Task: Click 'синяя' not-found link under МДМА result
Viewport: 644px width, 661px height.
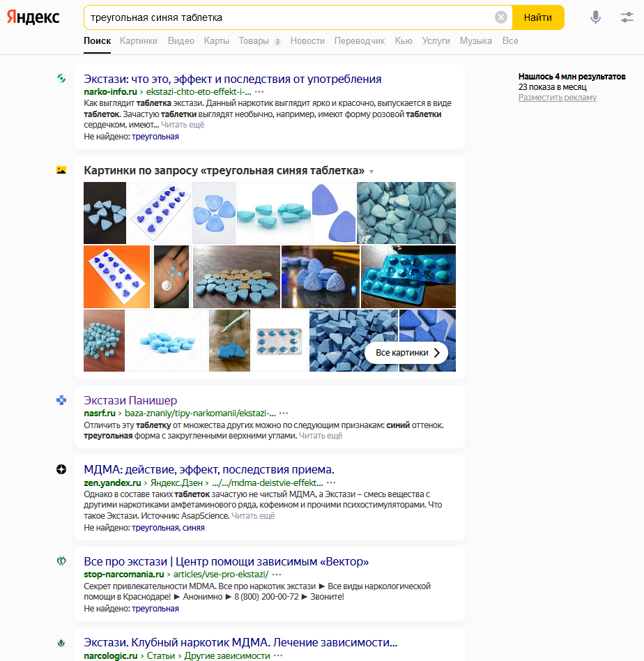Action: coord(194,528)
